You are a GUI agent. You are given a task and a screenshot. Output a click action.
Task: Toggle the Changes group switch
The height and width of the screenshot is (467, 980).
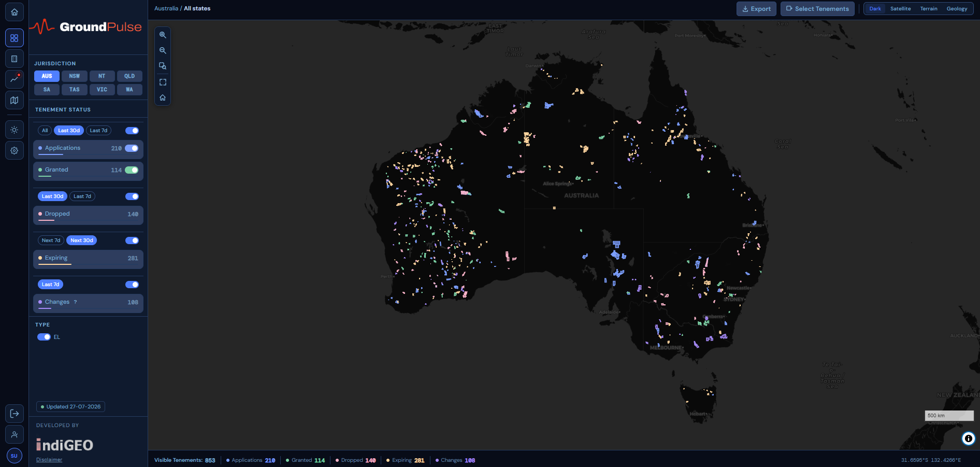coord(132,285)
